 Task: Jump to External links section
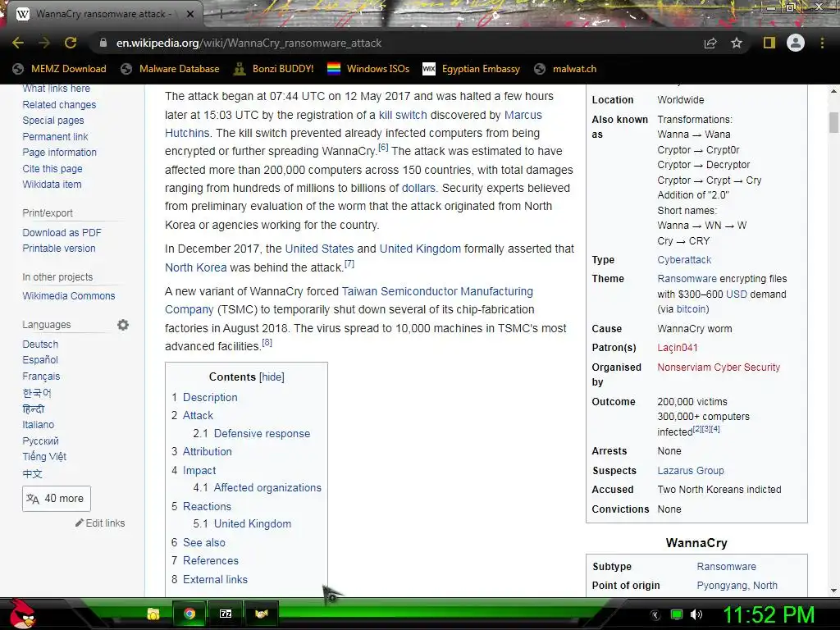215,579
